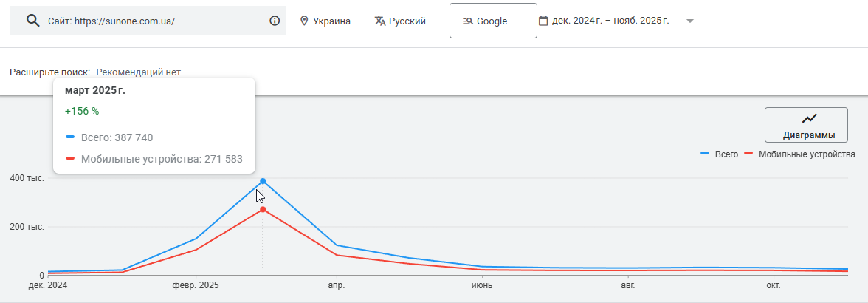
Task: Click the blue March 2025 data point
Action: pyautogui.click(x=263, y=181)
